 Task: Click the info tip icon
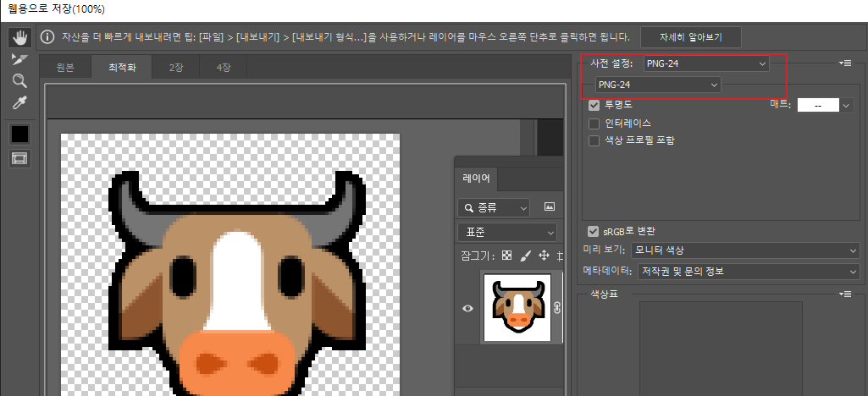click(48, 37)
